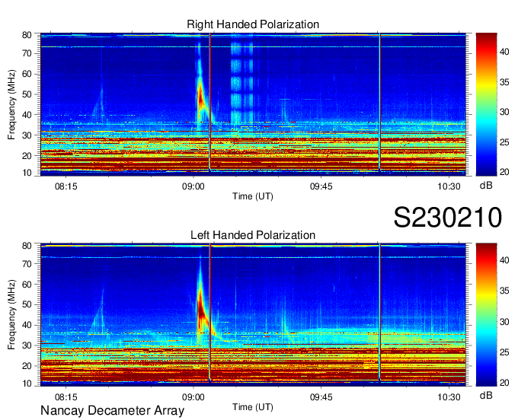Click the 60 MHz tick of Left Handed plot
Viewport: 518px width, 420px height.
pos(27,284)
